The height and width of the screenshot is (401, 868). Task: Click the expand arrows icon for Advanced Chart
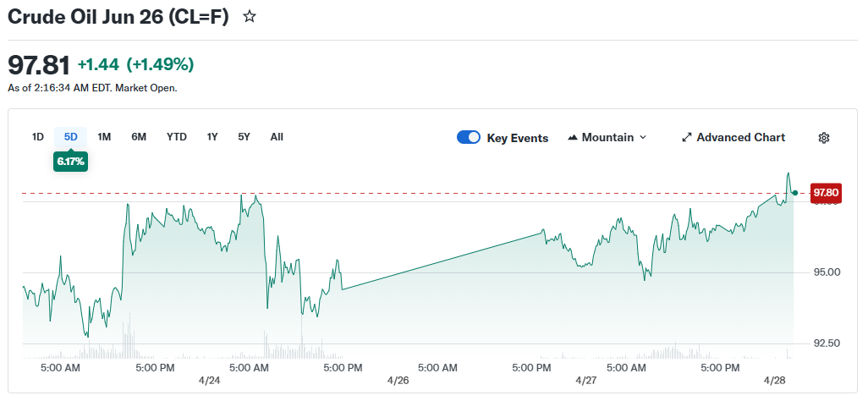point(687,138)
